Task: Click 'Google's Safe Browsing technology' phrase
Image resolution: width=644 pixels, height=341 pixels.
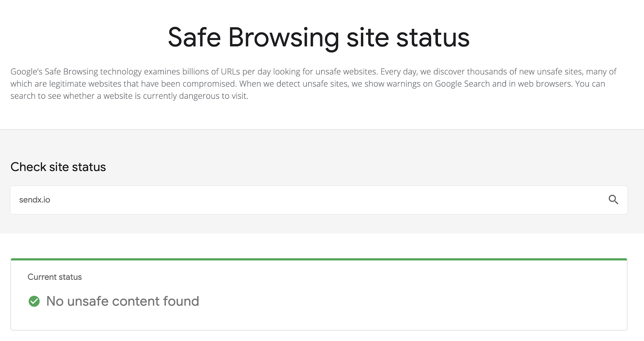Action: coord(76,72)
